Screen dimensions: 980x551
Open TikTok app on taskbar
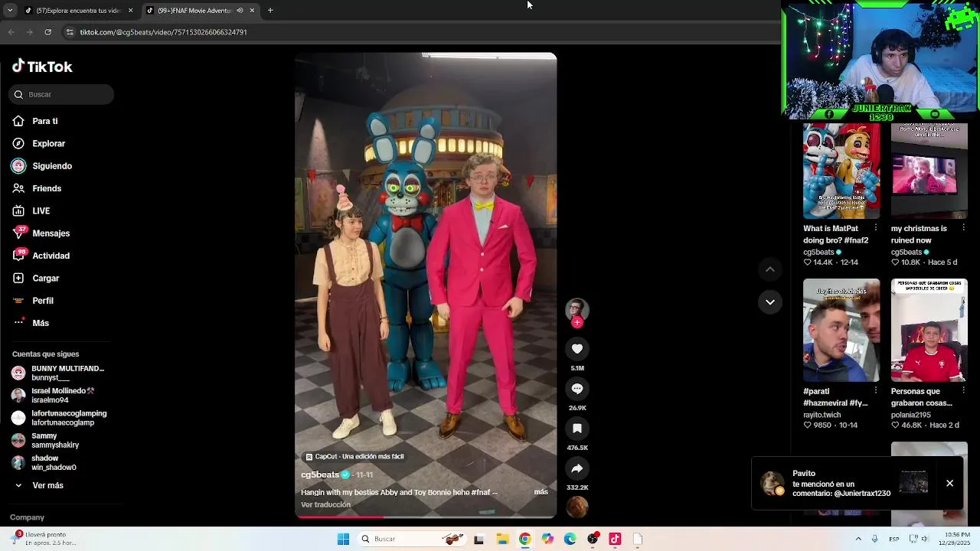pyautogui.click(x=615, y=539)
